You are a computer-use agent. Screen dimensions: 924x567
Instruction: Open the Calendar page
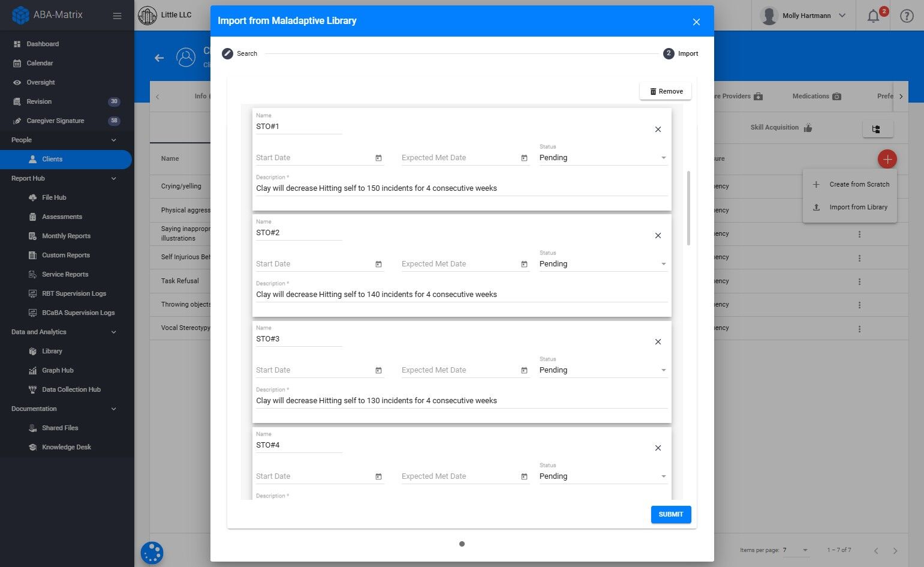click(x=40, y=63)
